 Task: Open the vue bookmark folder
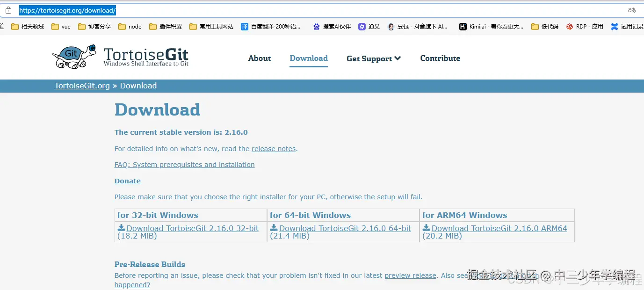pyautogui.click(x=61, y=27)
